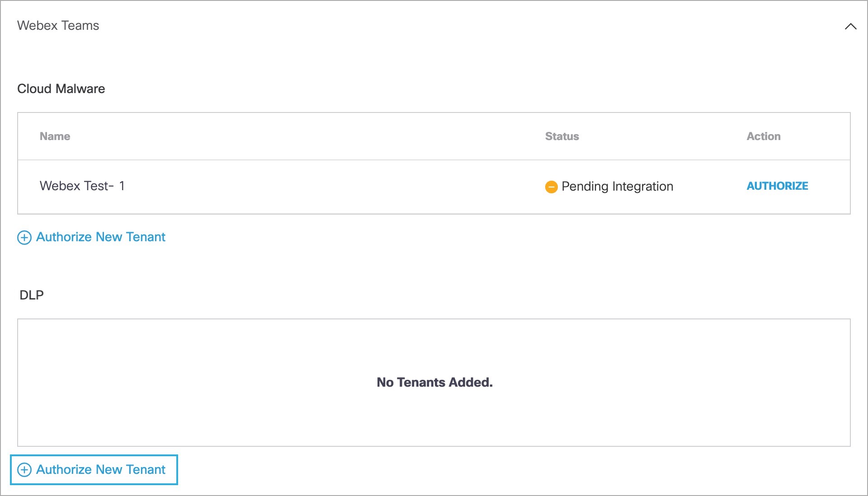Sort by the Name column header
868x496 pixels.
click(x=55, y=136)
